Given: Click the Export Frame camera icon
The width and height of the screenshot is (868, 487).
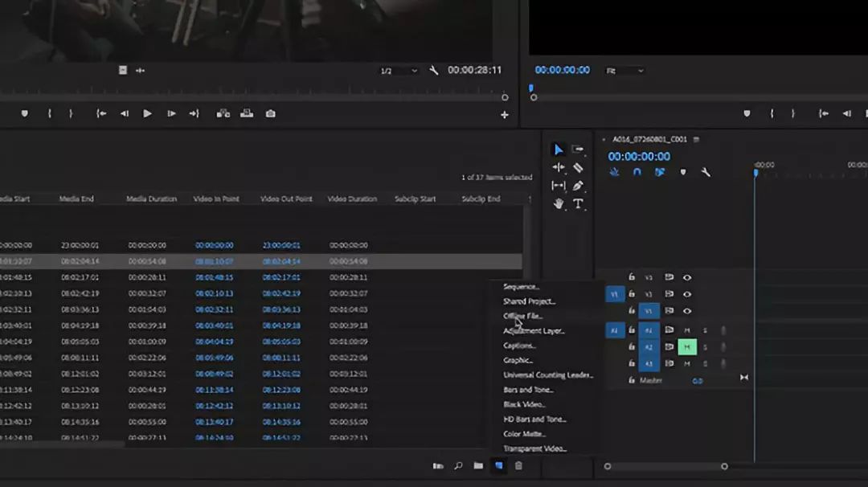Looking at the screenshot, I should tap(271, 114).
